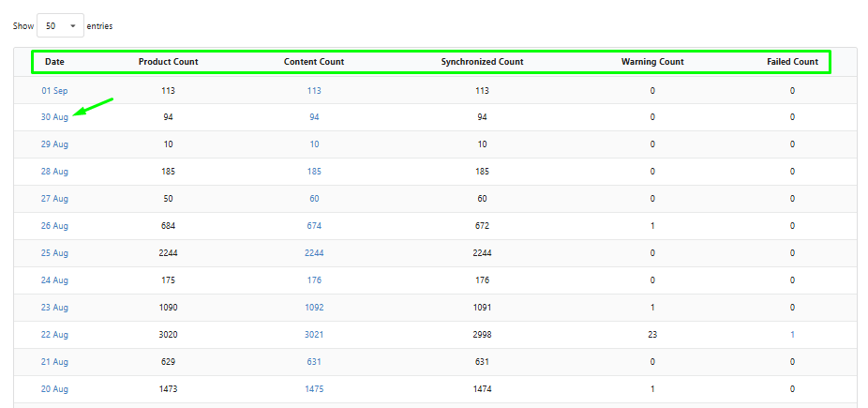868x408 pixels.
Task: Select Product Count 175 in 24 Aug row
Action: tap(169, 280)
